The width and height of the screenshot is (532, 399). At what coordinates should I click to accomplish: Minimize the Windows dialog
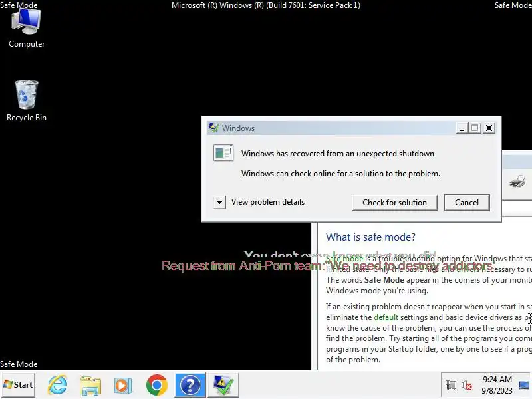point(462,128)
